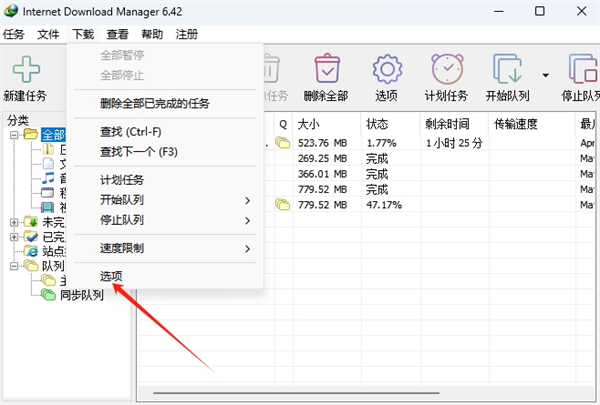
Task: Select the documents category page icon
Action: [x=48, y=163]
